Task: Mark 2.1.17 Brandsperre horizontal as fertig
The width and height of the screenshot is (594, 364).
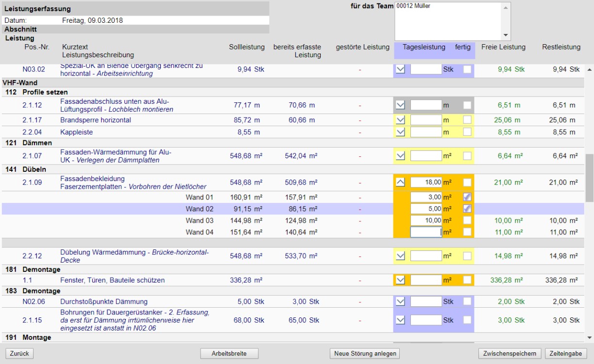Action: point(467,120)
